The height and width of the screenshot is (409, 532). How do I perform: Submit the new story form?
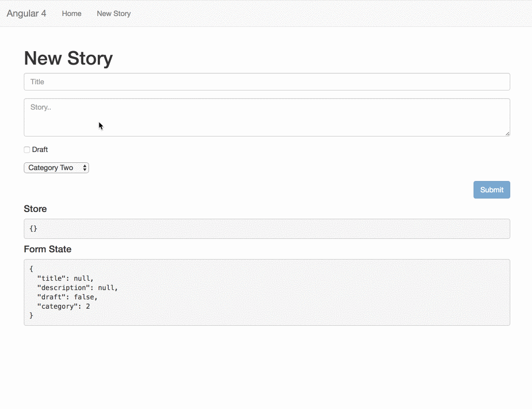pyautogui.click(x=492, y=190)
